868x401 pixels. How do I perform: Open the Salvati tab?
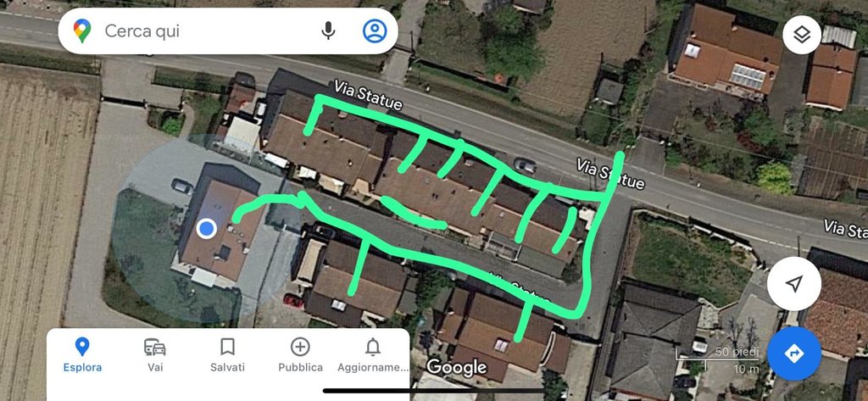(x=227, y=354)
